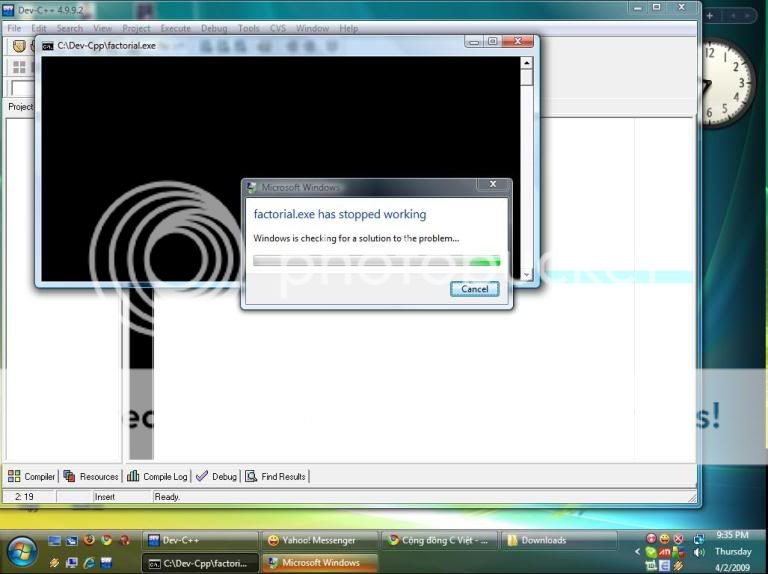Viewport: 768px width, 574px height.
Task: Launch Internet Explorer from quick launch
Action: point(89,563)
